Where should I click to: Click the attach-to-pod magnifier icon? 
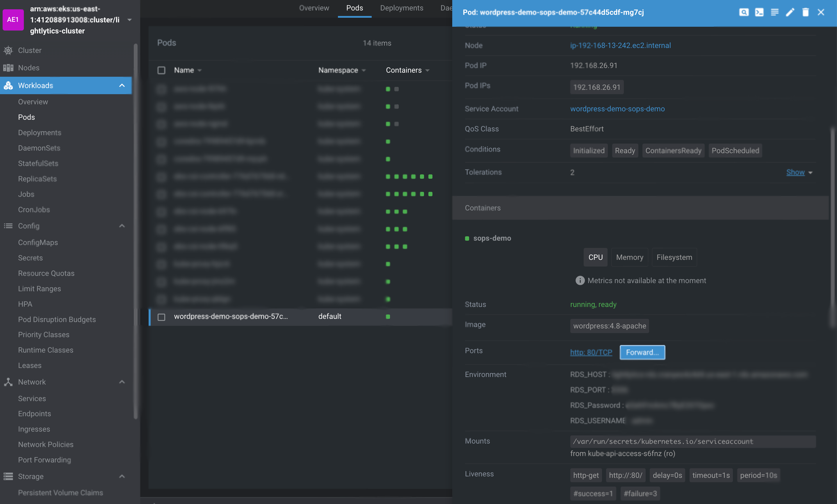[744, 12]
